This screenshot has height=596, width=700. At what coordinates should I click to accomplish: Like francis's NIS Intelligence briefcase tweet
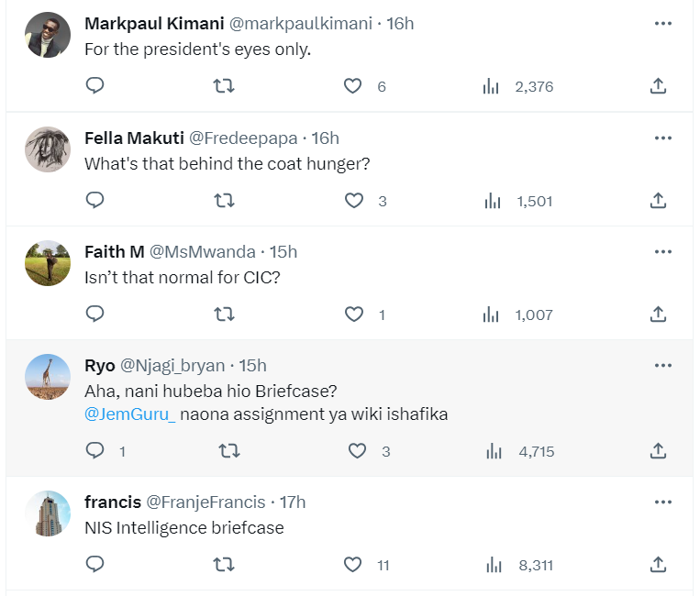[x=353, y=565]
